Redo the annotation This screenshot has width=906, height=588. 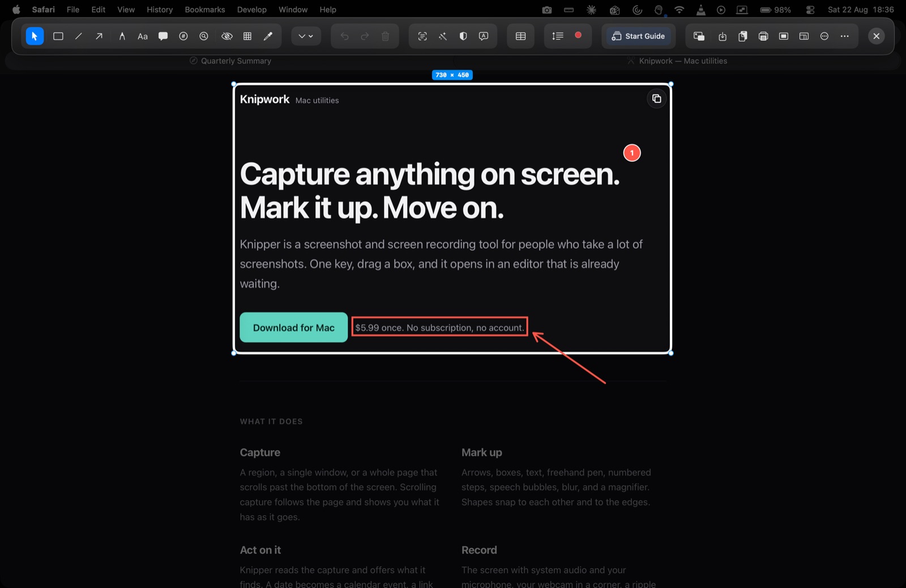tap(365, 36)
